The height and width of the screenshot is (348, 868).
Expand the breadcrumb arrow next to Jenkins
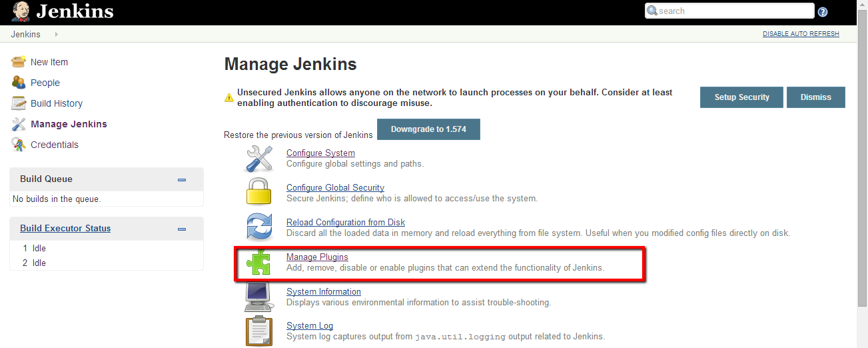tap(57, 34)
